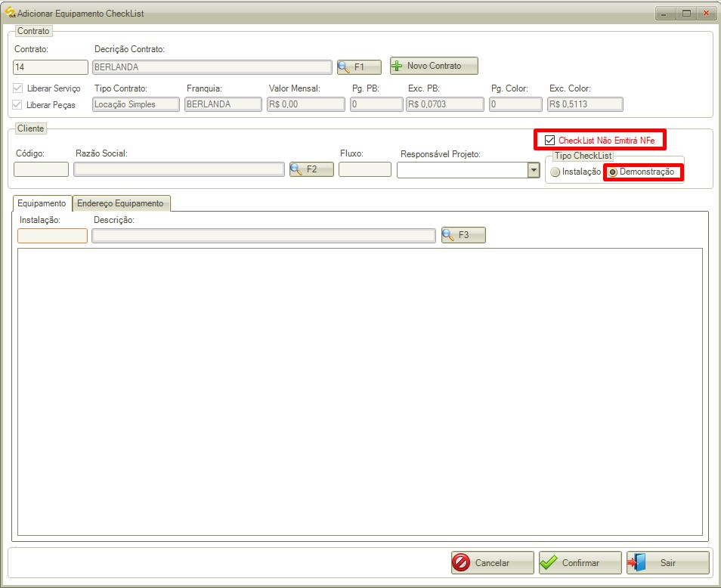Click the F2 client search button
This screenshot has height=588, width=721.
pyautogui.click(x=311, y=169)
